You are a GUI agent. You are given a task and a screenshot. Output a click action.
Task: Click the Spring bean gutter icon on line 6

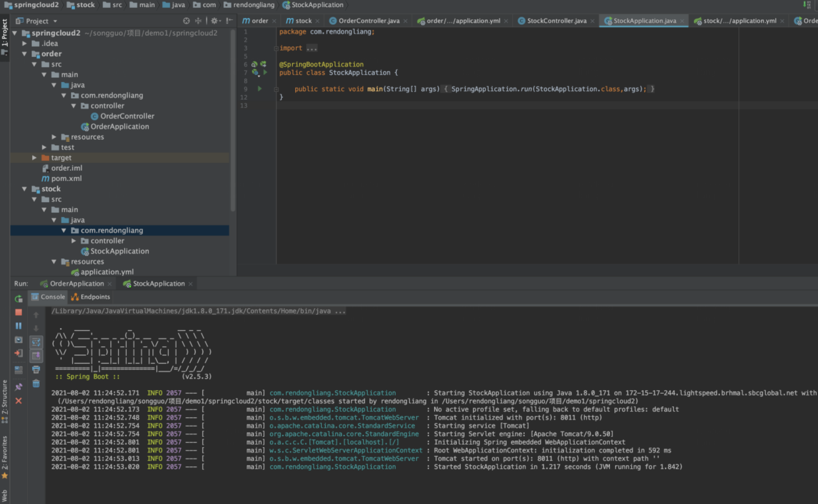tap(254, 64)
